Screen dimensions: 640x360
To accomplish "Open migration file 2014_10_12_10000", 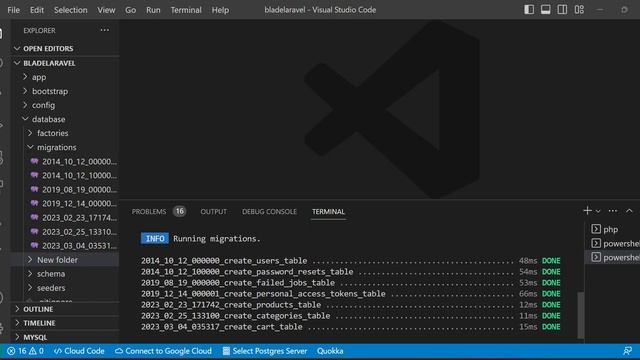I will tap(65, 176).
